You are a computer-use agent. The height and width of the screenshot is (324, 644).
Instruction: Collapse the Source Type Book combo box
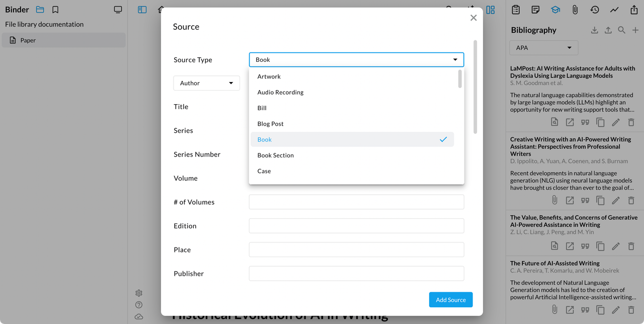[356, 60]
